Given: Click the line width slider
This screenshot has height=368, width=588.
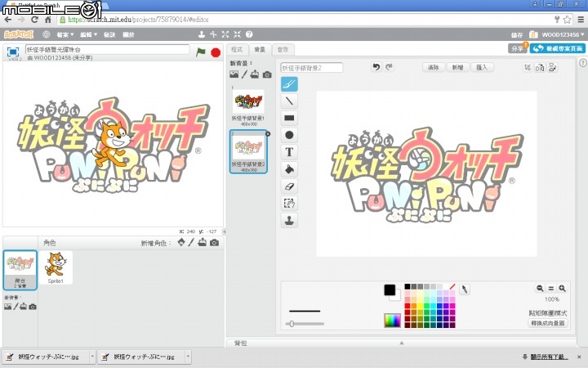Looking at the screenshot, I should coord(305,324).
